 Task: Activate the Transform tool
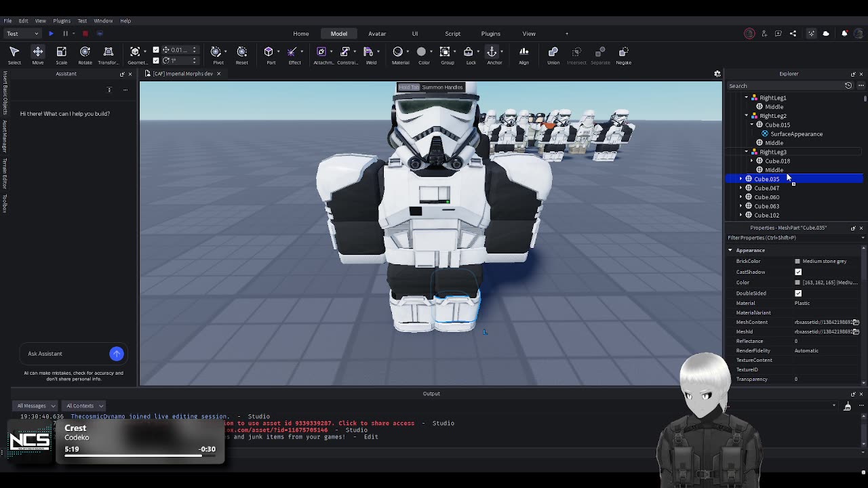[108, 56]
